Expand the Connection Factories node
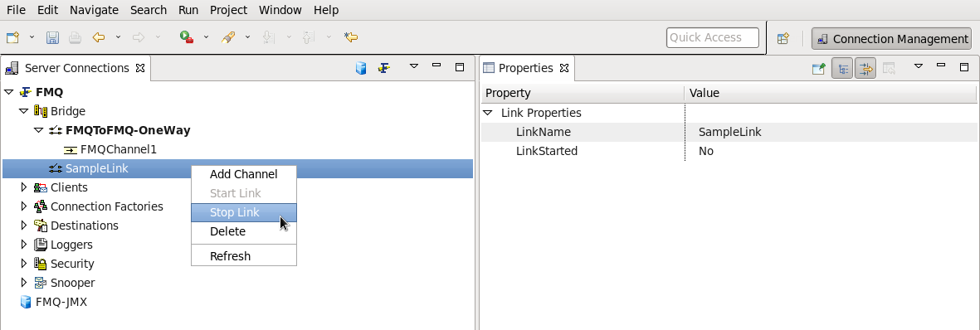Viewport: 980px width, 330px height. (24, 206)
